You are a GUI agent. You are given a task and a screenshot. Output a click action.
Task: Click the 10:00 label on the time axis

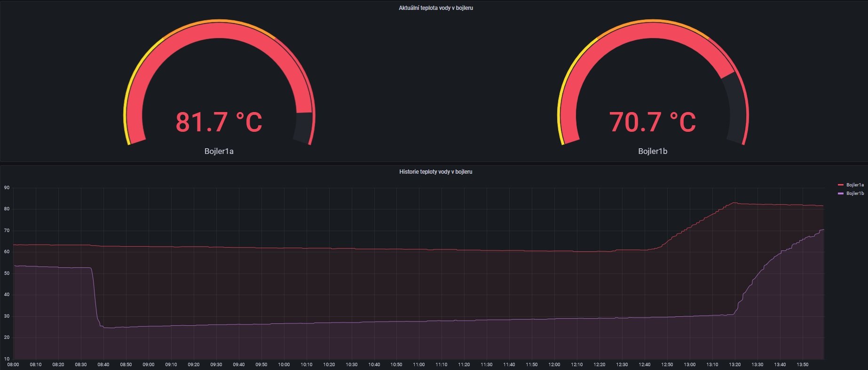click(284, 365)
